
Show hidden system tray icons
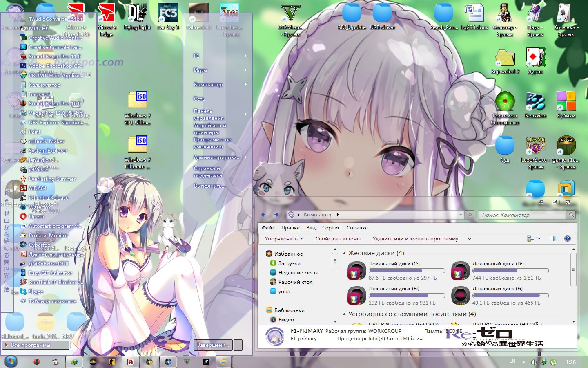pos(523,362)
